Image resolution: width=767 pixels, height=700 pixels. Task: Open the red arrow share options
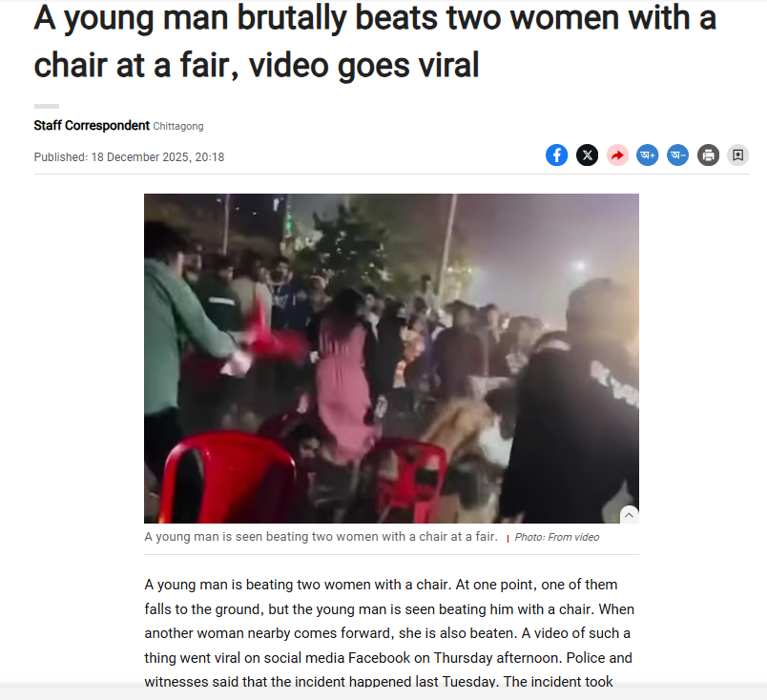(x=617, y=155)
